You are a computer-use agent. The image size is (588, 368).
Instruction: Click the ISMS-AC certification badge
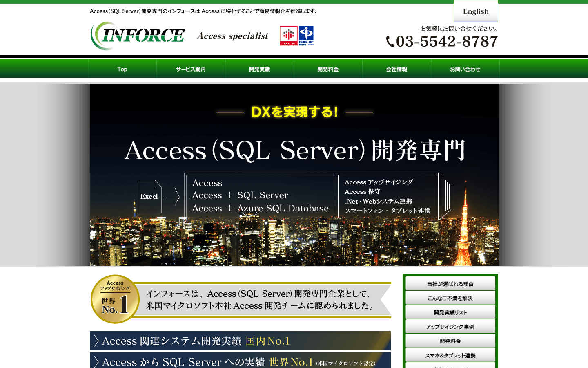(306, 36)
